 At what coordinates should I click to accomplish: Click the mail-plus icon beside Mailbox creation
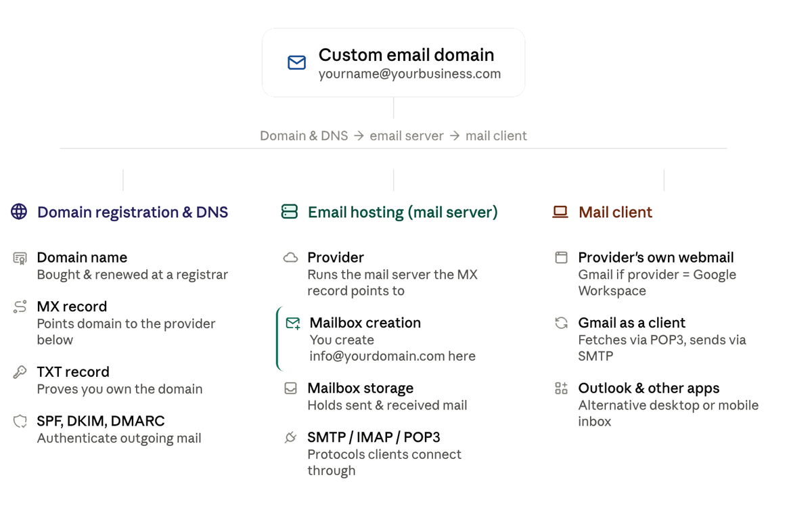(x=293, y=323)
